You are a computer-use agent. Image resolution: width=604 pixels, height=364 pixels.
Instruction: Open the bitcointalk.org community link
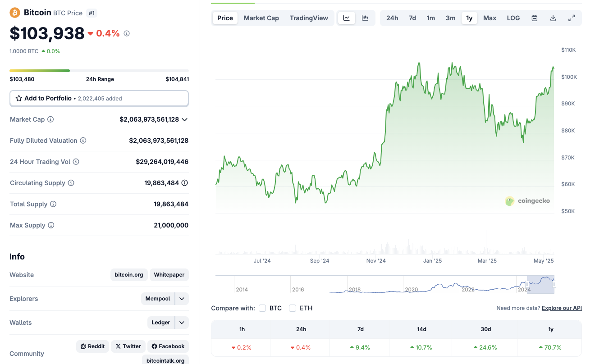pyautogui.click(x=165, y=360)
